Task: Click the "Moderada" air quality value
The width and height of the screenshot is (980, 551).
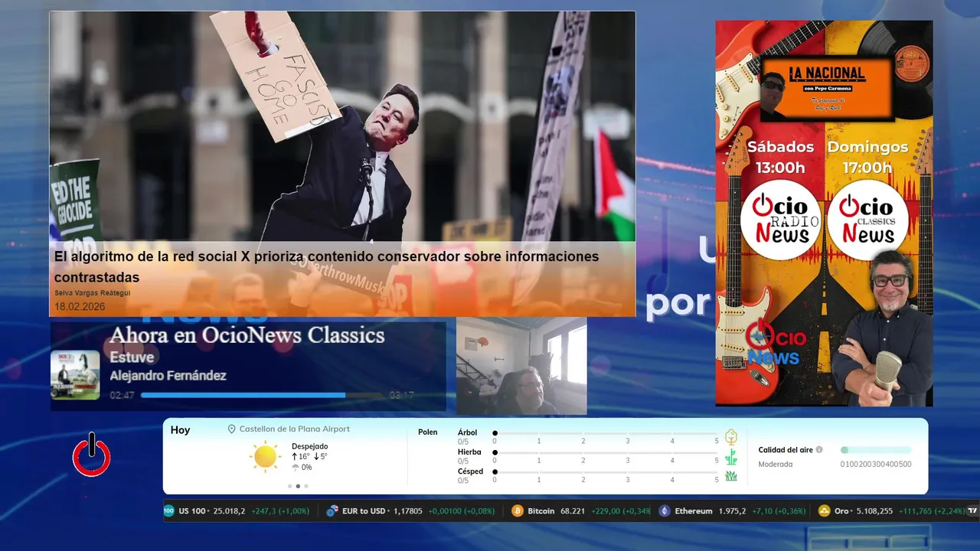Action: 776,465
